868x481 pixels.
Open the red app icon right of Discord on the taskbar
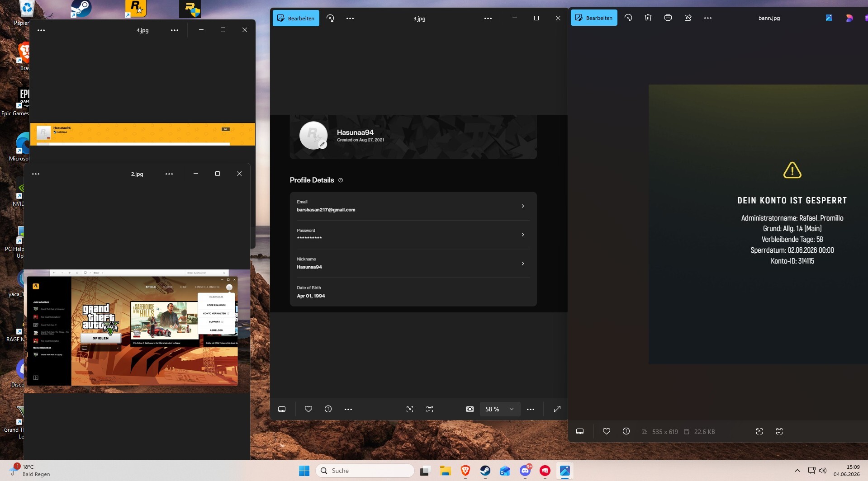(545, 471)
